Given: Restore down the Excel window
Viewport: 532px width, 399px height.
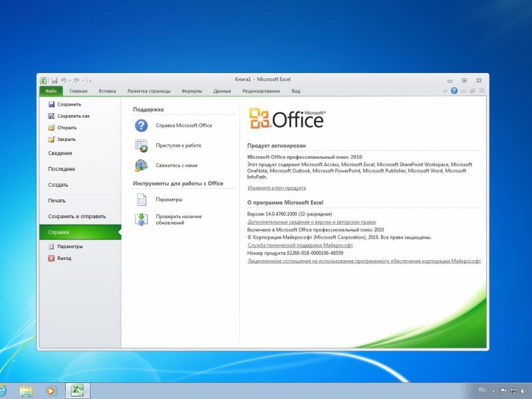Looking at the screenshot, I should [x=464, y=80].
